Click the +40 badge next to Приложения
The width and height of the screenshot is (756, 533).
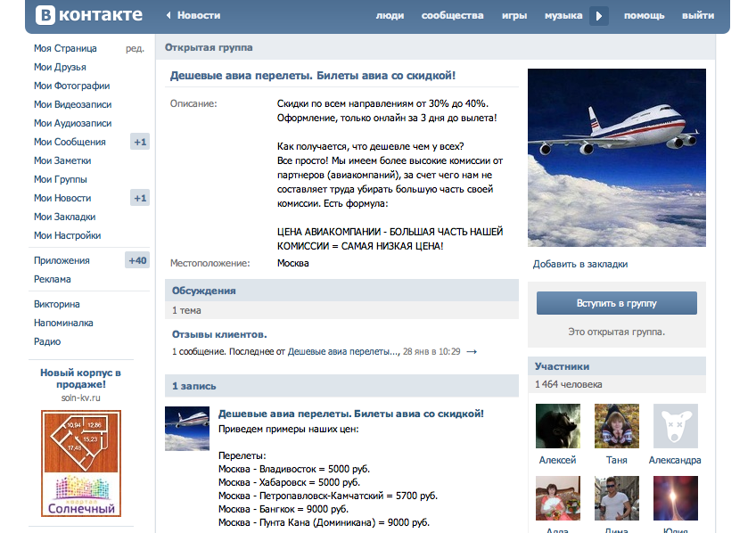137,260
